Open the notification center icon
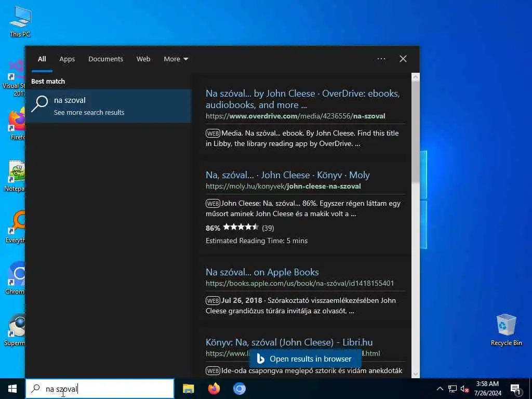 515,390
